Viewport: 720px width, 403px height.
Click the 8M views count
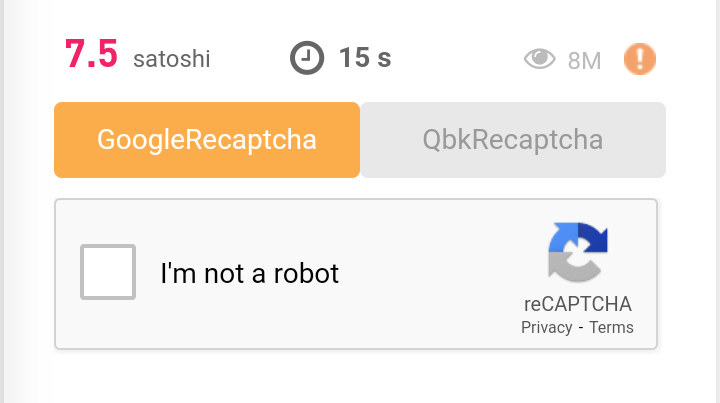[x=584, y=61]
